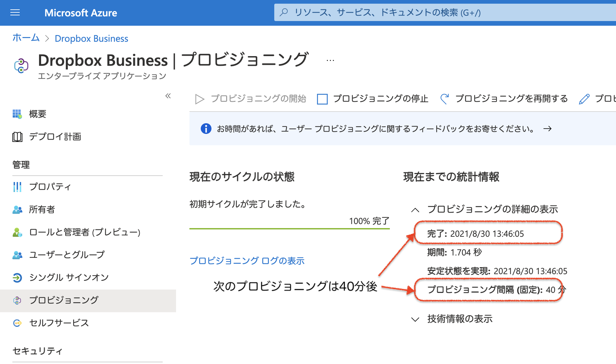Click the 概要 grid icon
This screenshot has width=616, height=364.
coord(17,114)
